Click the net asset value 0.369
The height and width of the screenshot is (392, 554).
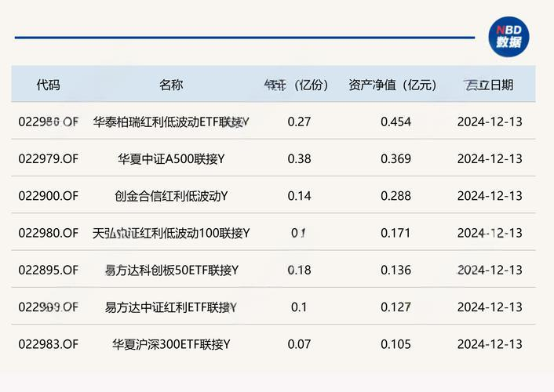pos(395,158)
